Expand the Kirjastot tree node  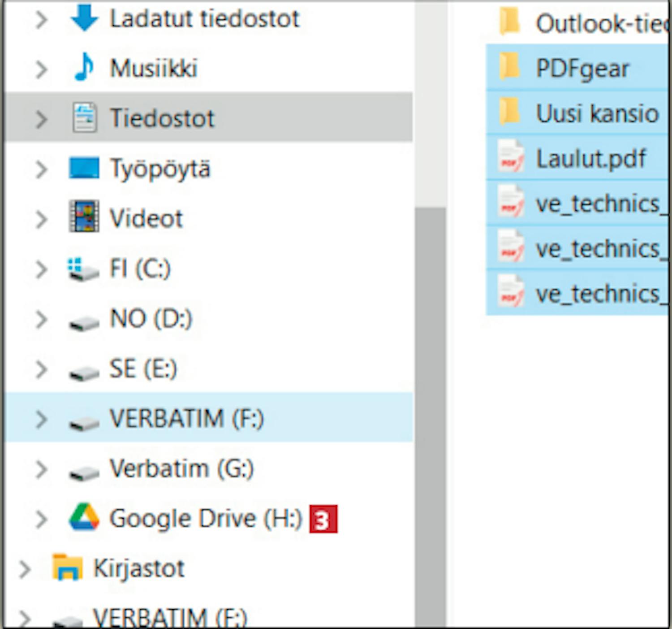[x=25, y=568]
